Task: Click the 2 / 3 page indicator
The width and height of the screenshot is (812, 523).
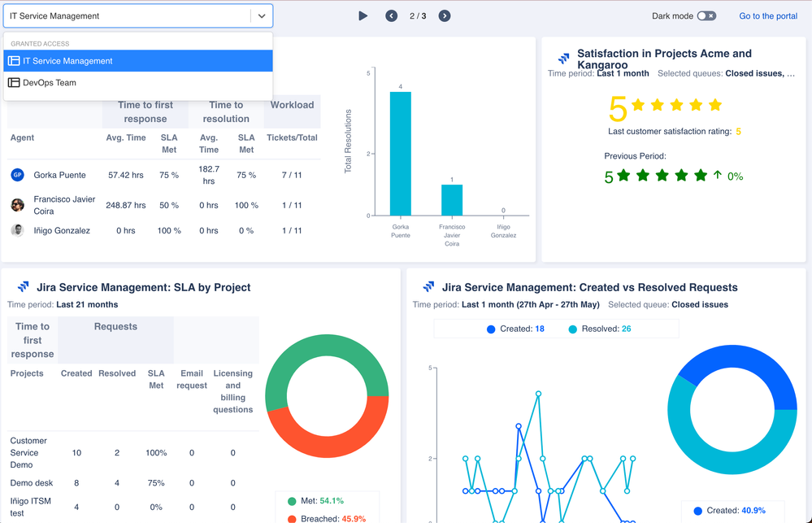Action: (418, 16)
